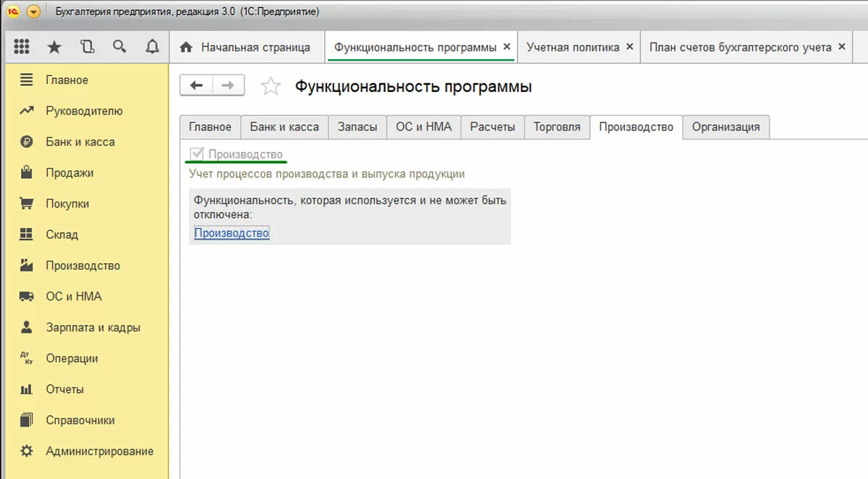Go forward with the right arrow button
Image resolution: width=868 pixels, height=479 pixels.
228,85
